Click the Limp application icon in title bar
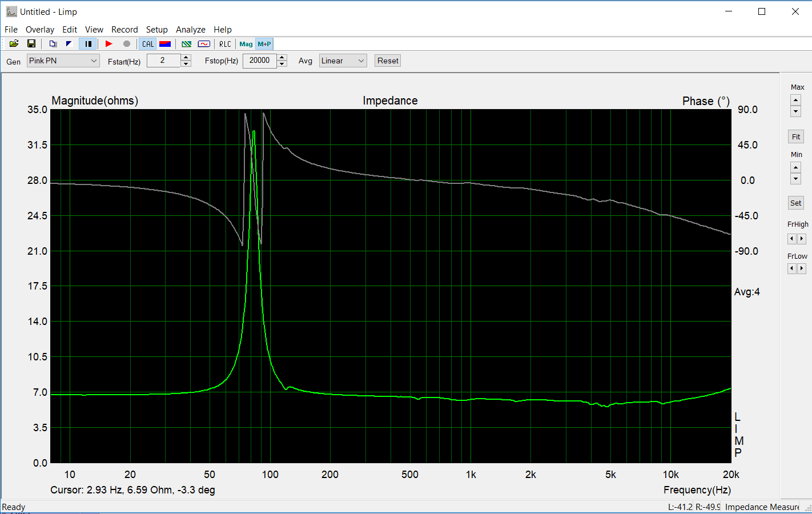 (x=11, y=11)
